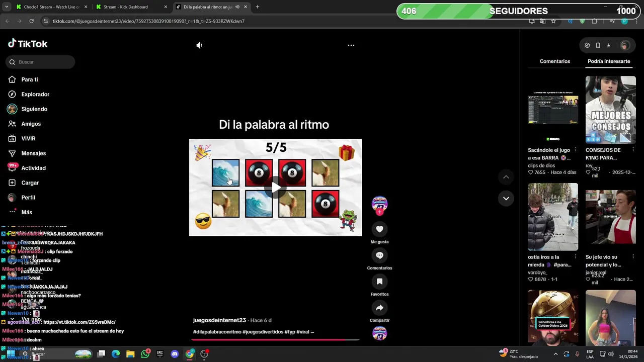644x362 pixels.
Task: Go to next video with down chevron
Action: (506, 198)
